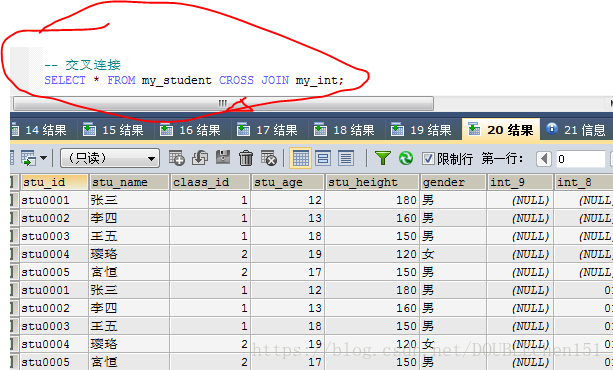Sort by stu_height column header
Viewport: 613px width, 370px height.
tap(372, 182)
